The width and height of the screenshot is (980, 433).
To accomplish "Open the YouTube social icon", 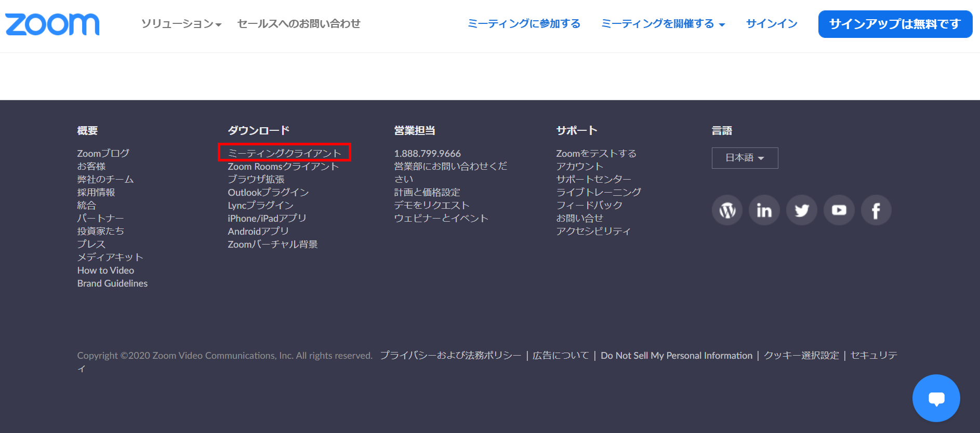I will pos(839,210).
